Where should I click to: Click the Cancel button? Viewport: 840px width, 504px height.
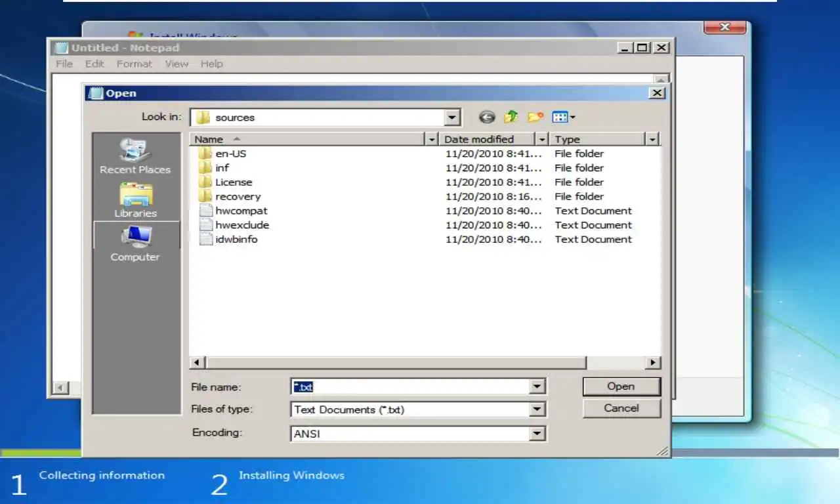pos(621,408)
